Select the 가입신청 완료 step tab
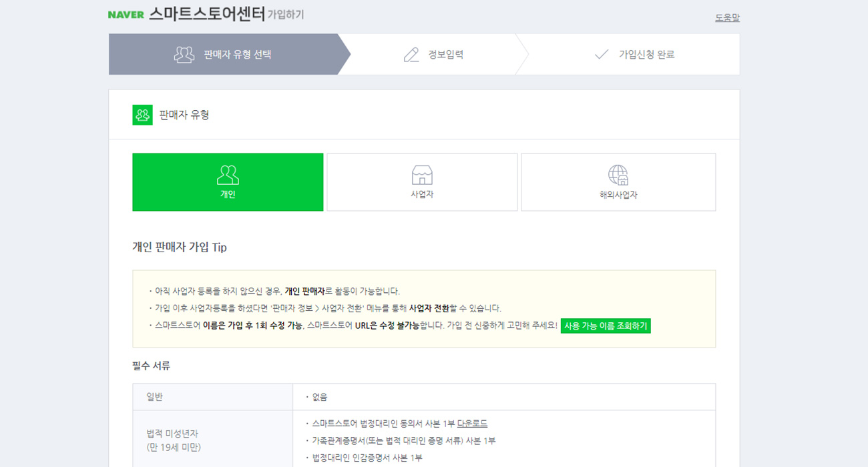Viewport: 868px width, 467px height. click(x=628, y=55)
